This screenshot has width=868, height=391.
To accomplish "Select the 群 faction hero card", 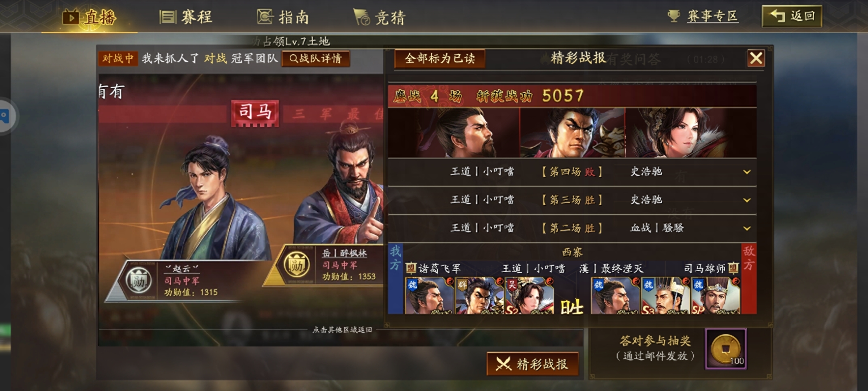I will click(479, 295).
